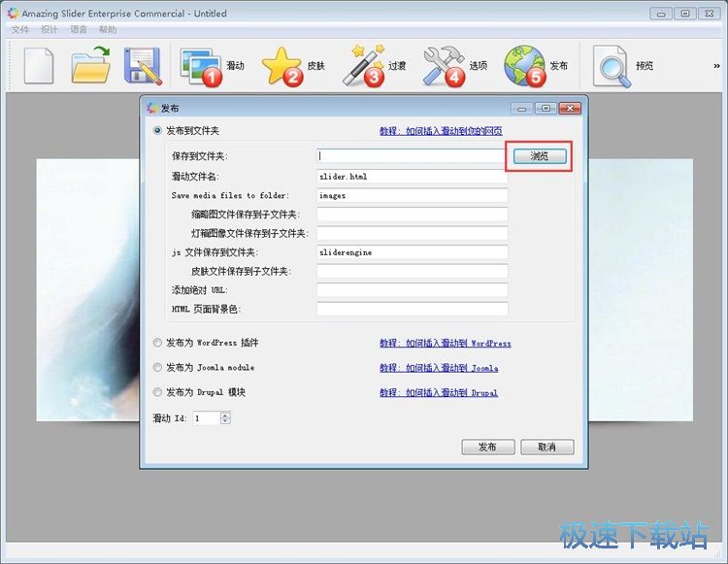
Task: Click the 预览 magnifier icon
Action: pos(612,66)
